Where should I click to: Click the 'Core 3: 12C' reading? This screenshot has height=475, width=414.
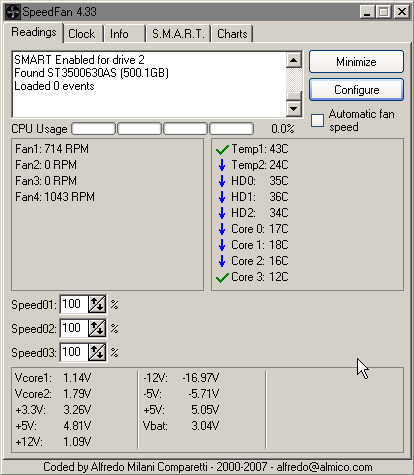click(x=260, y=277)
